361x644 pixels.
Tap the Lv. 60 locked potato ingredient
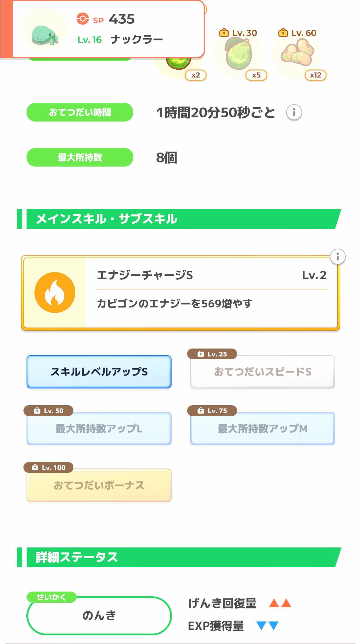pos(297,55)
